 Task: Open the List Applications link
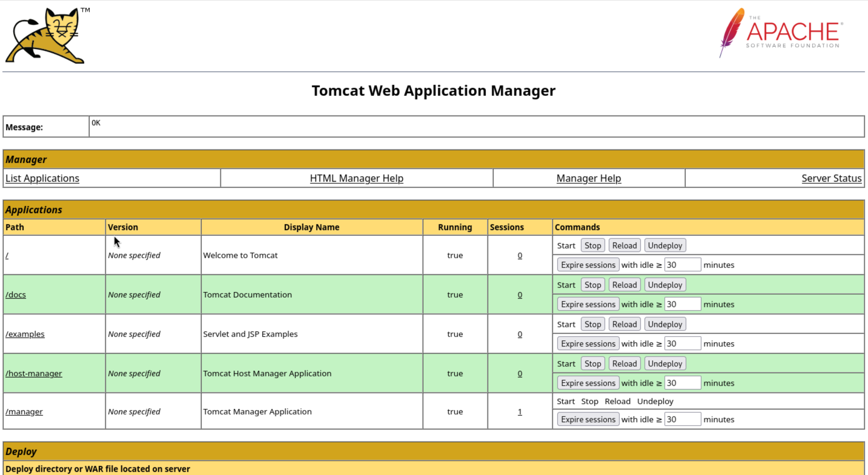point(42,178)
